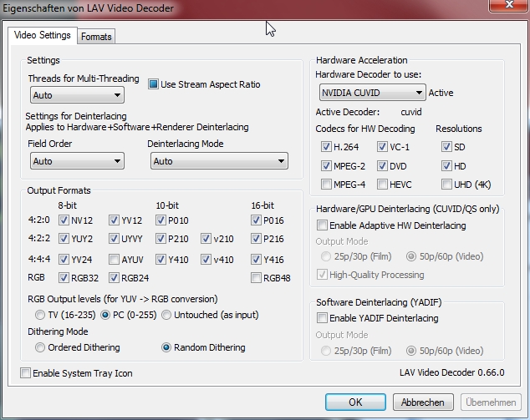Uncheck the NV12 output format
530x420 pixels.
(64, 220)
